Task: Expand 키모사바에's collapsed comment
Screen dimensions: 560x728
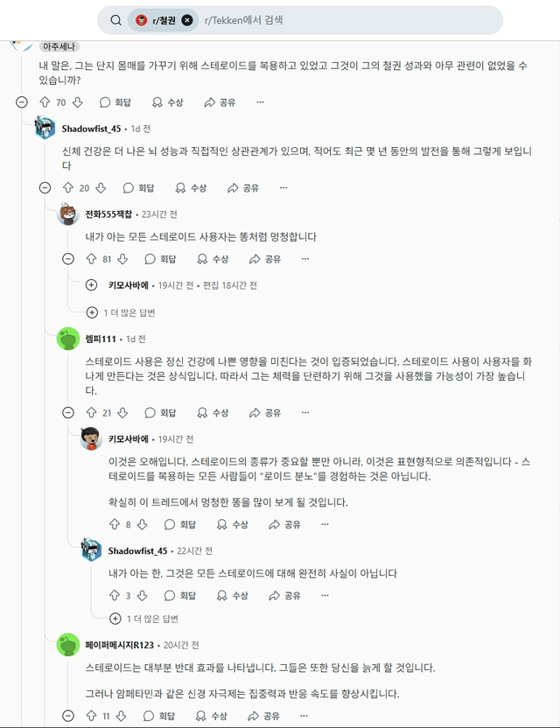Action: click(x=93, y=284)
